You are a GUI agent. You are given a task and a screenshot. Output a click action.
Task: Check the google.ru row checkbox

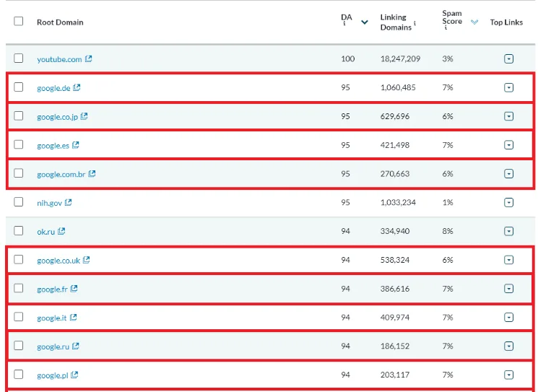pos(19,346)
